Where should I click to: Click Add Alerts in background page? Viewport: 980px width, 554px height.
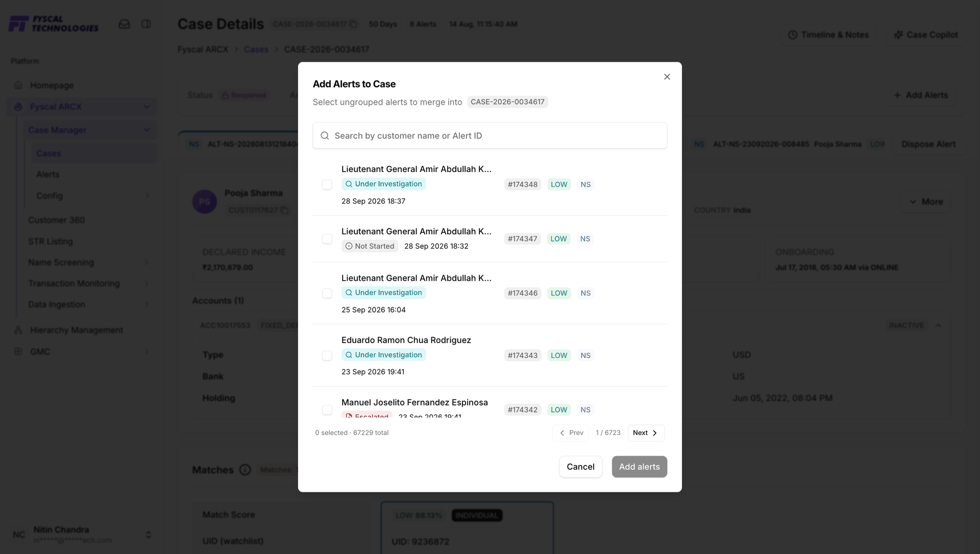pyautogui.click(x=921, y=95)
